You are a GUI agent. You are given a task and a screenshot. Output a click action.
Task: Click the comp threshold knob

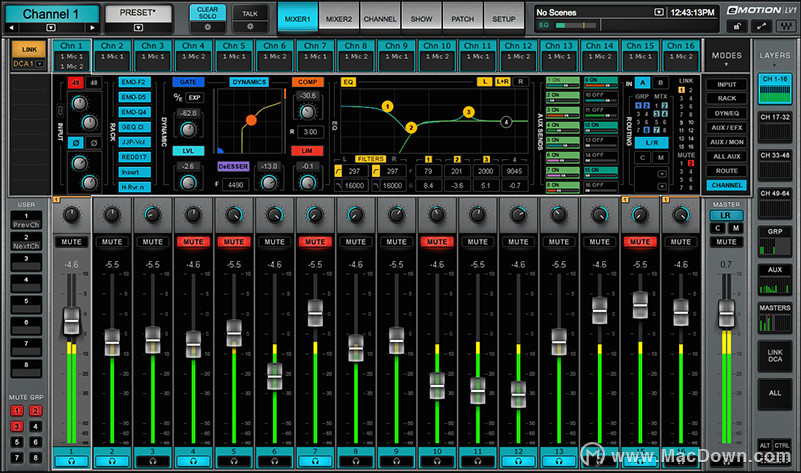pyautogui.click(x=308, y=112)
